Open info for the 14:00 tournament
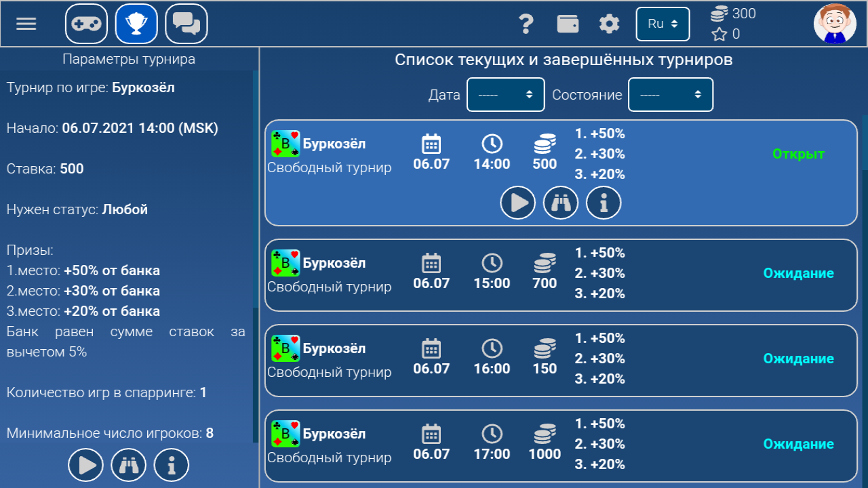Image resolution: width=868 pixels, height=488 pixels. point(604,202)
